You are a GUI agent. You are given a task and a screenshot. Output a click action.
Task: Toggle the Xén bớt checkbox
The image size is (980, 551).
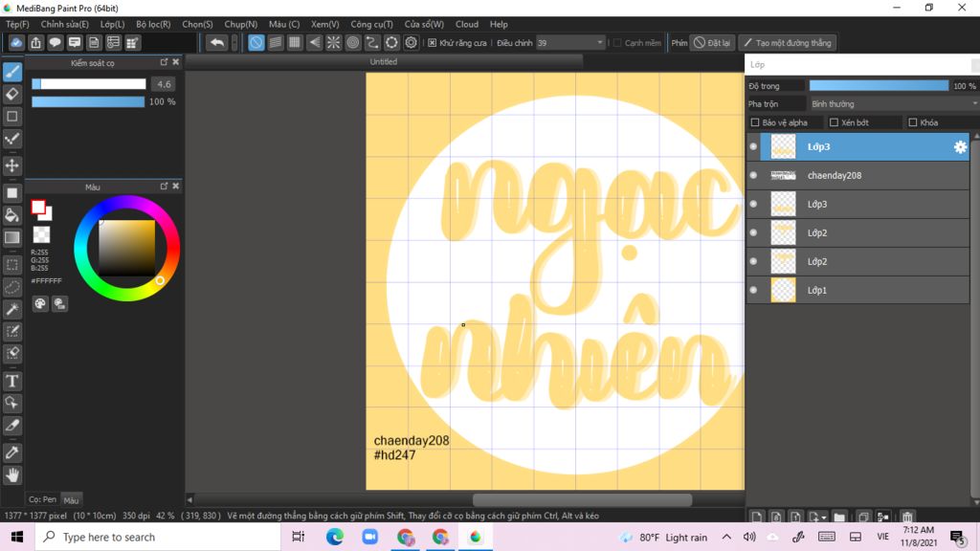(x=835, y=122)
